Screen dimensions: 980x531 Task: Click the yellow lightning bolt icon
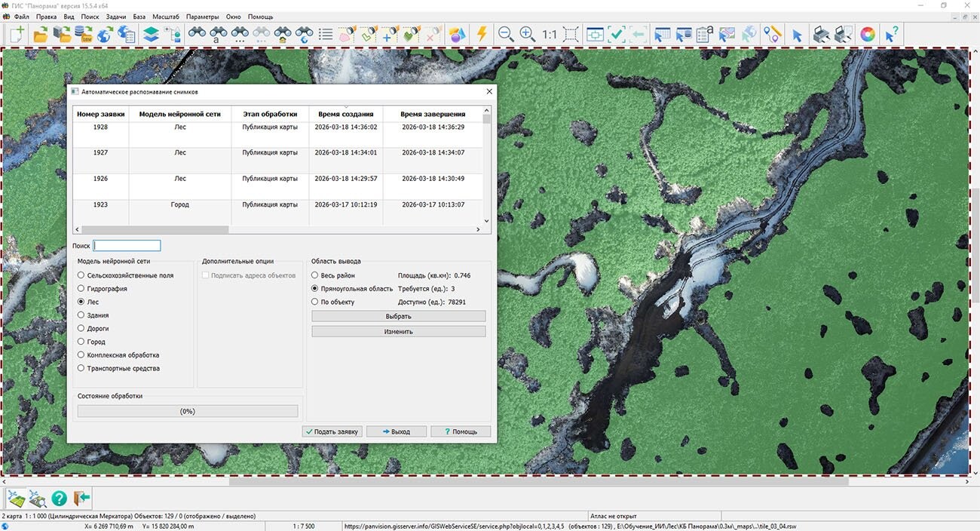coord(481,34)
